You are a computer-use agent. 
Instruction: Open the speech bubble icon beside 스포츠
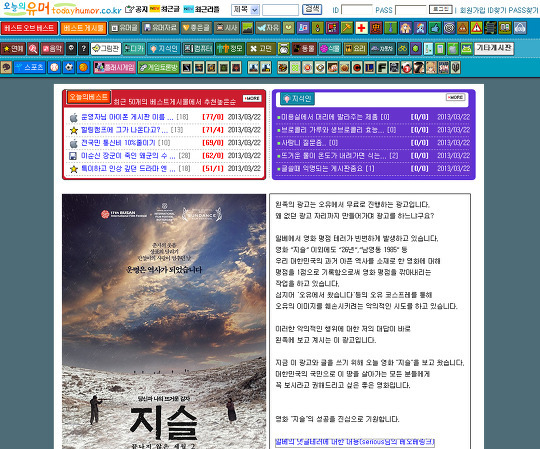[6, 67]
